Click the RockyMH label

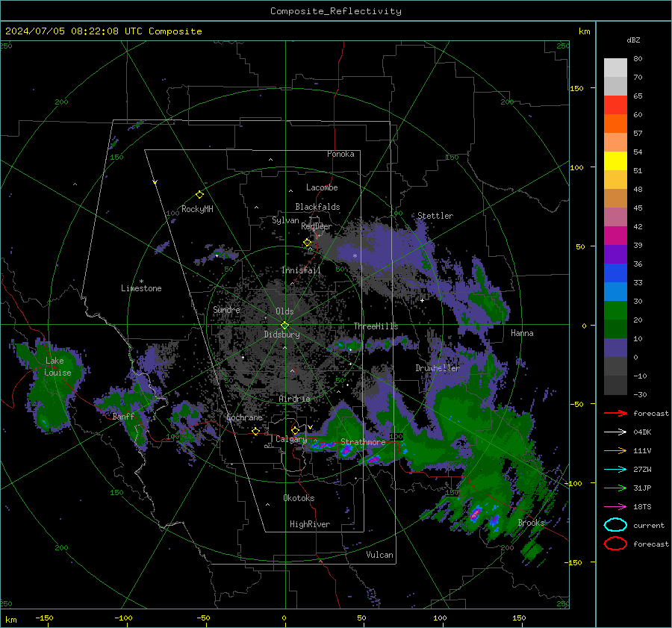pos(197,209)
